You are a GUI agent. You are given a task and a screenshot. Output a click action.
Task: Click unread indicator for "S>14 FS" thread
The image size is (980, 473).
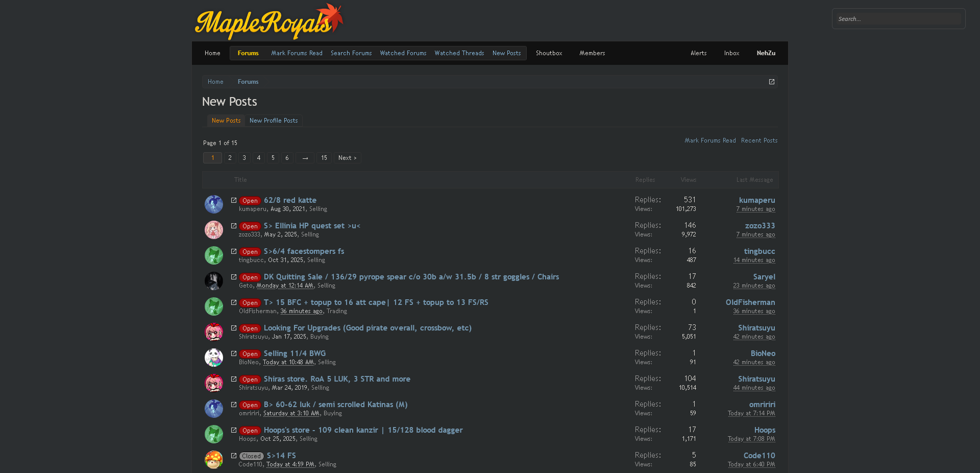(x=234, y=456)
